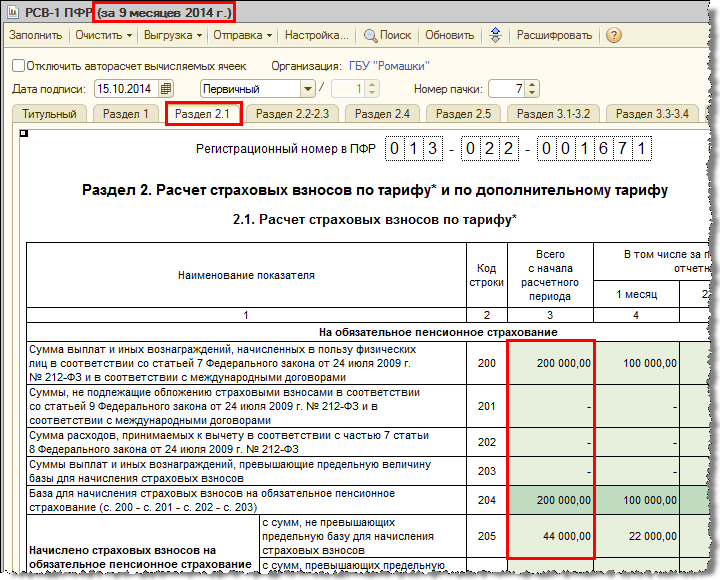720x580 pixels.
Task: Click the line code 204 cell
Action: tap(487, 500)
